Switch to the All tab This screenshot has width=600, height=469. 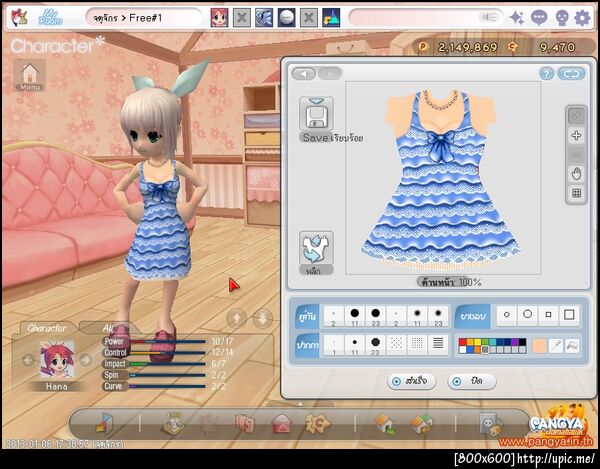pos(108,328)
